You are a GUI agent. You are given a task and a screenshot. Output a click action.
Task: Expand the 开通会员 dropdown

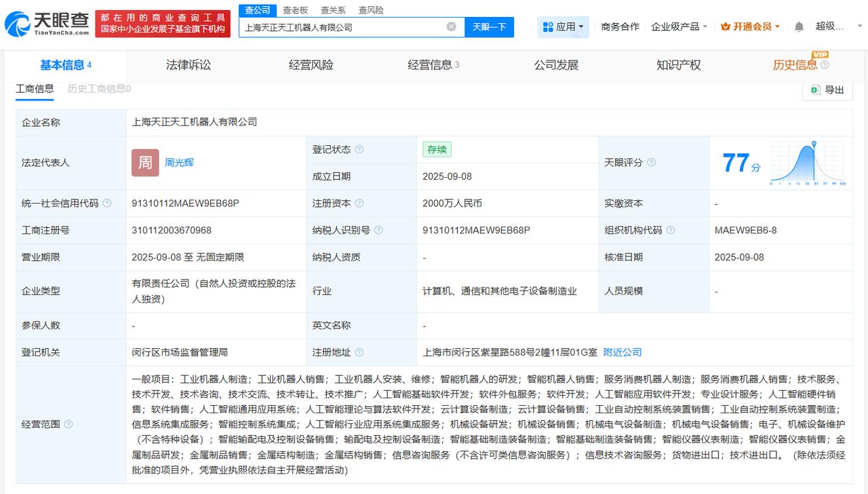click(750, 26)
